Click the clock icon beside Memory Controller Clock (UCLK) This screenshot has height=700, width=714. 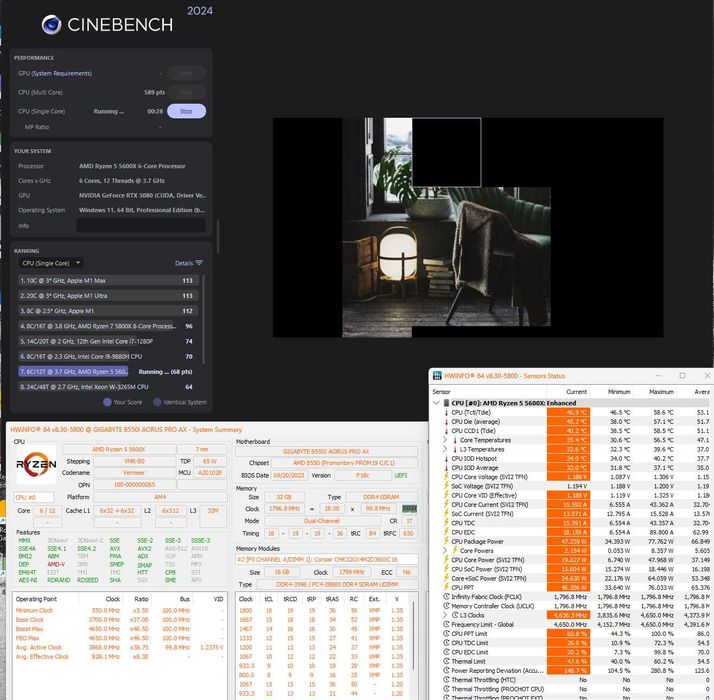[446, 606]
